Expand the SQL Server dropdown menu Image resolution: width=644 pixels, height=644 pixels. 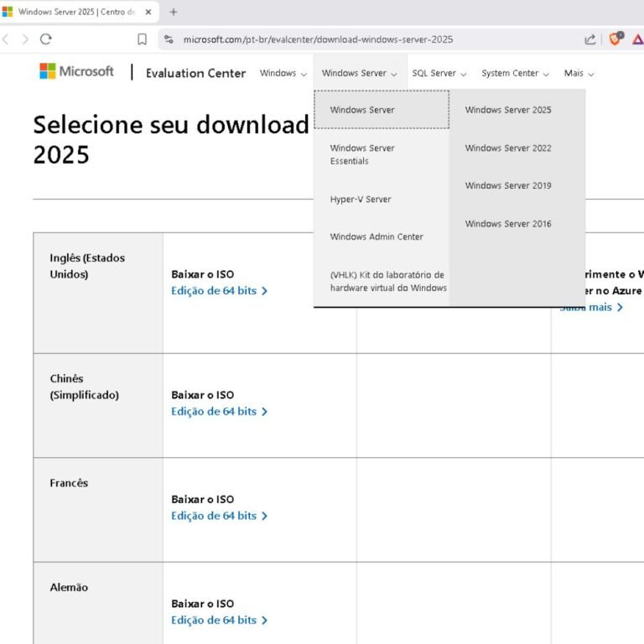(x=439, y=73)
